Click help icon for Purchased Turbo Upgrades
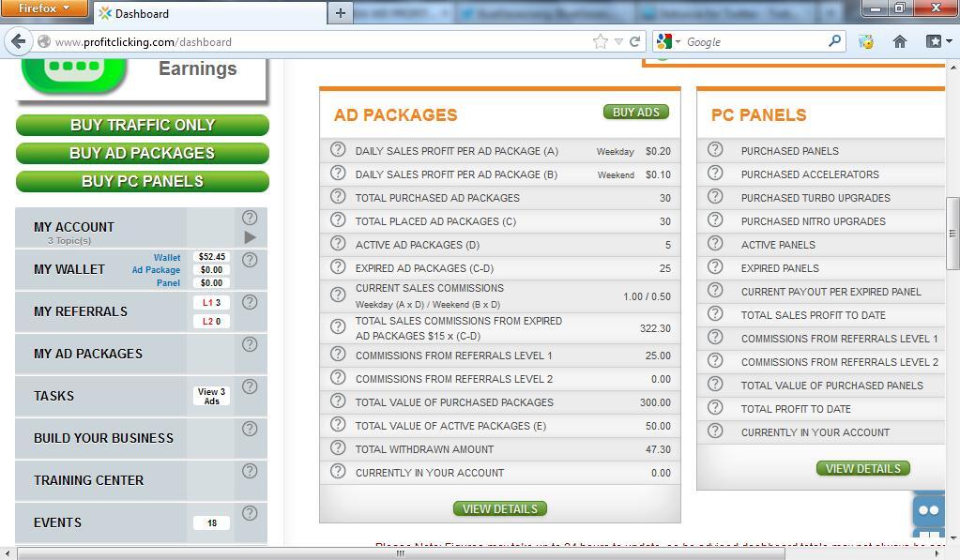The width and height of the screenshot is (960, 560). [x=715, y=196]
